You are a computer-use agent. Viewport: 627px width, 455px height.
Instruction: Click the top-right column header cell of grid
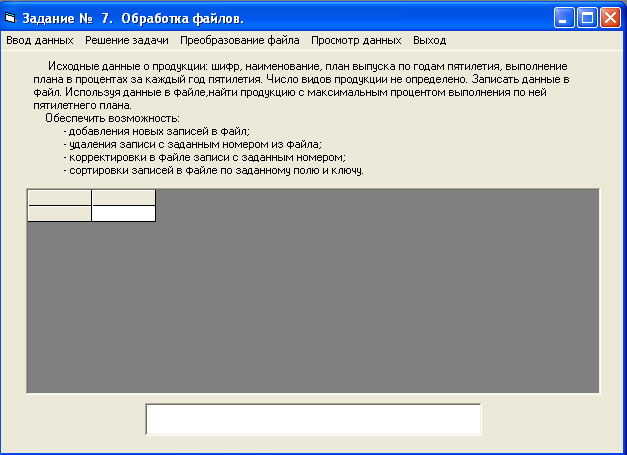pyautogui.click(x=124, y=198)
